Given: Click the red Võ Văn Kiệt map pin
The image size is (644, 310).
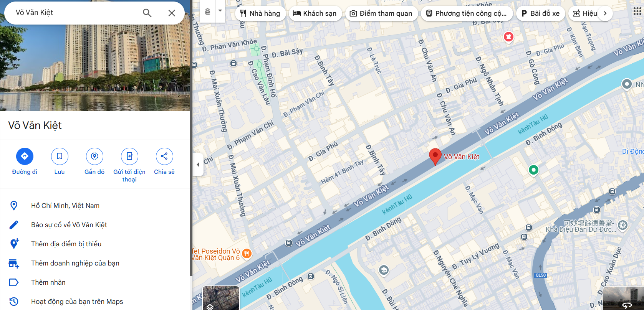Looking at the screenshot, I should (x=435, y=157).
